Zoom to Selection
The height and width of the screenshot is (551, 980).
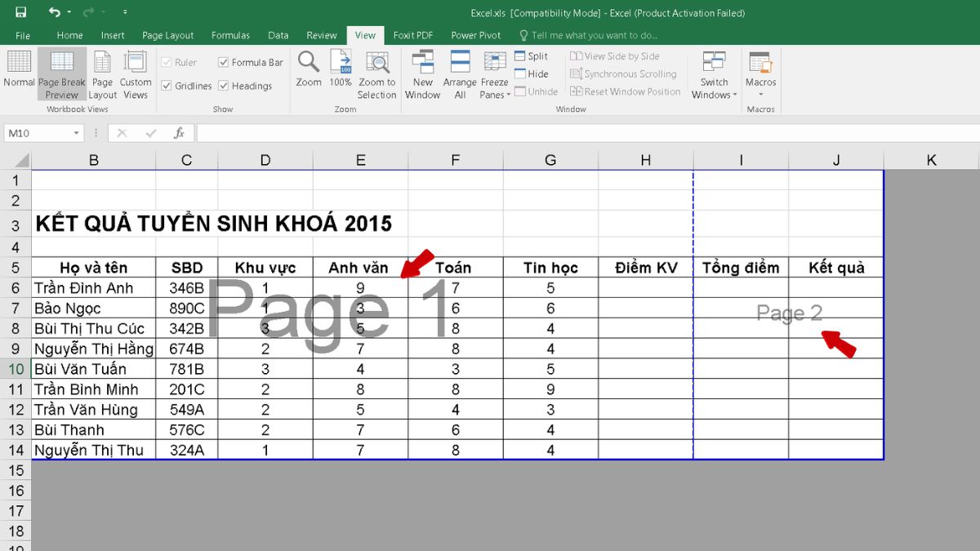click(x=376, y=73)
